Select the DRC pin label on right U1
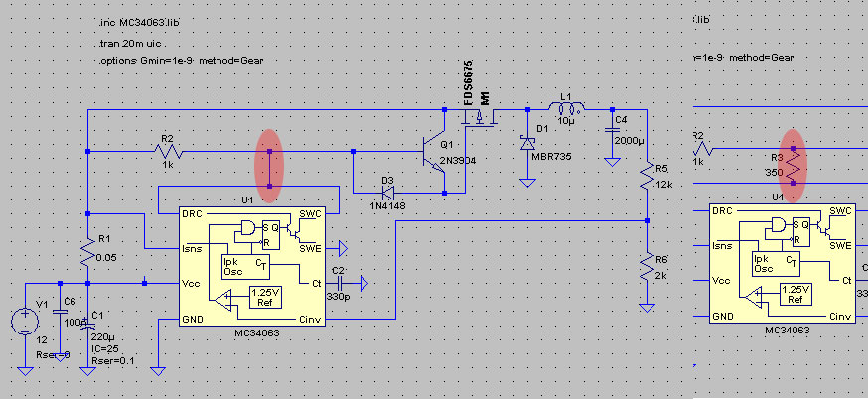868x399 pixels. coord(722,210)
